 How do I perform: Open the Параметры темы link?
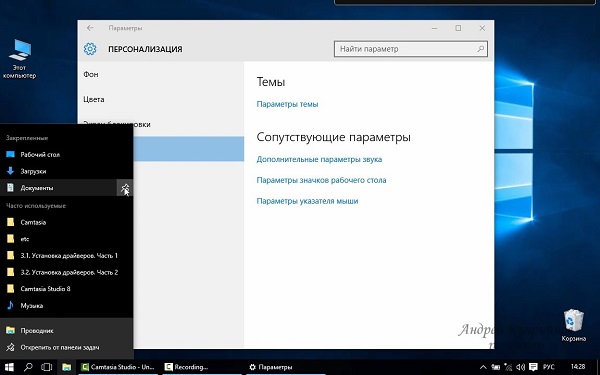[287, 104]
